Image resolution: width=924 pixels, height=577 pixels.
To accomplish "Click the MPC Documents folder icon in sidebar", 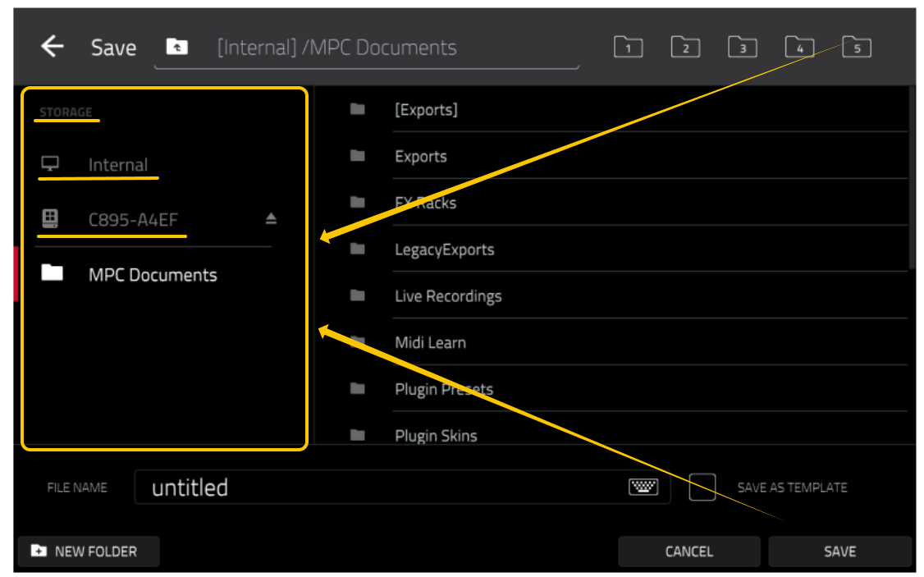I will click(52, 272).
